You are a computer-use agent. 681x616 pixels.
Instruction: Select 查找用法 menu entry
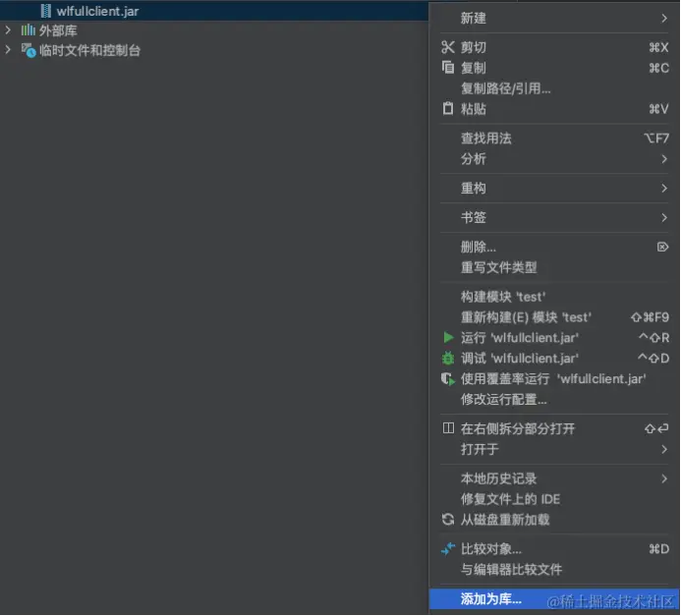(554, 139)
